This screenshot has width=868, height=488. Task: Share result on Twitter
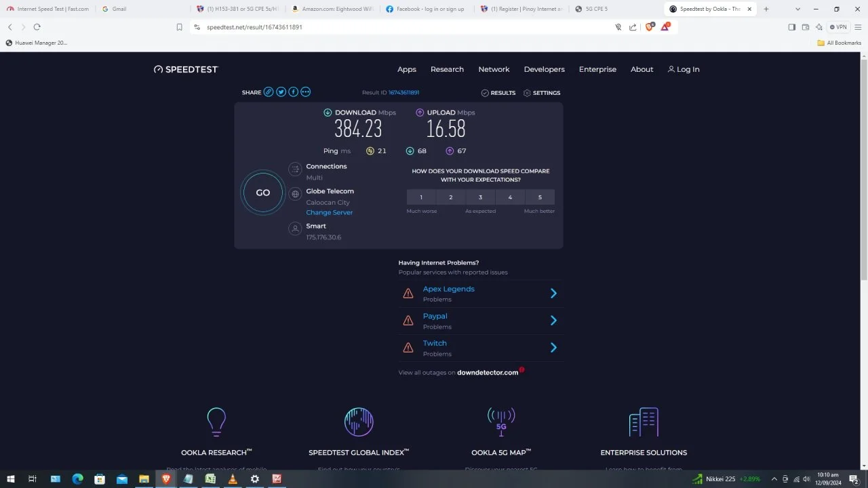281,92
